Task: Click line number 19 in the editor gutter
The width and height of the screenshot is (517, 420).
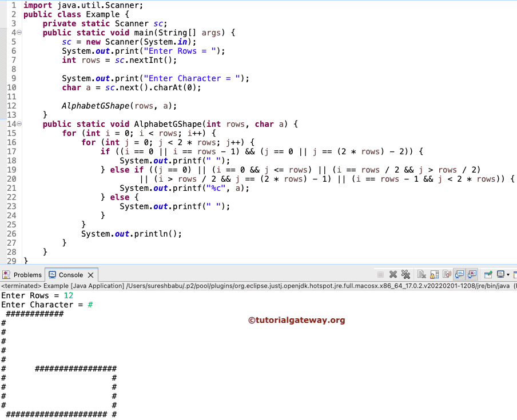Action: [11, 170]
